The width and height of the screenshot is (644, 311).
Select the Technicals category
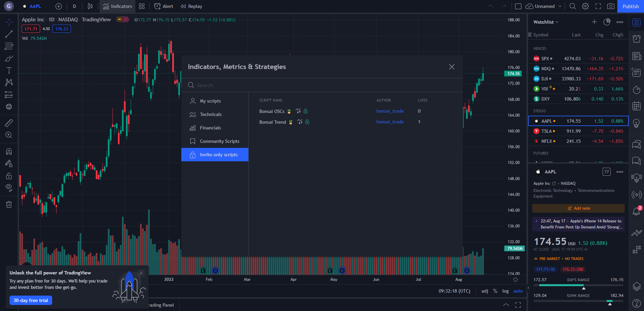[211, 114]
